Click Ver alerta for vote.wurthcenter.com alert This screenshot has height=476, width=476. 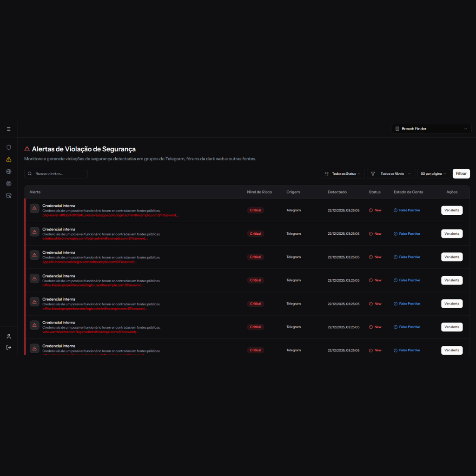tap(451, 327)
